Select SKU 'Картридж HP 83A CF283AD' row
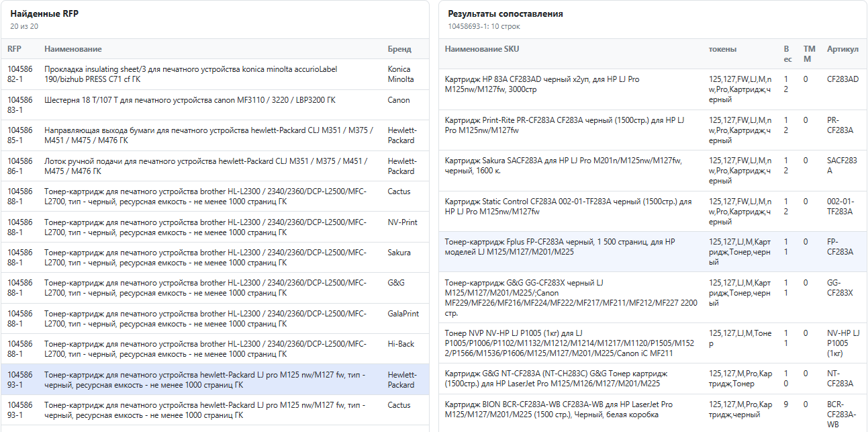Image resolution: width=868 pixels, height=432 pixels. (x=653, y=89)
